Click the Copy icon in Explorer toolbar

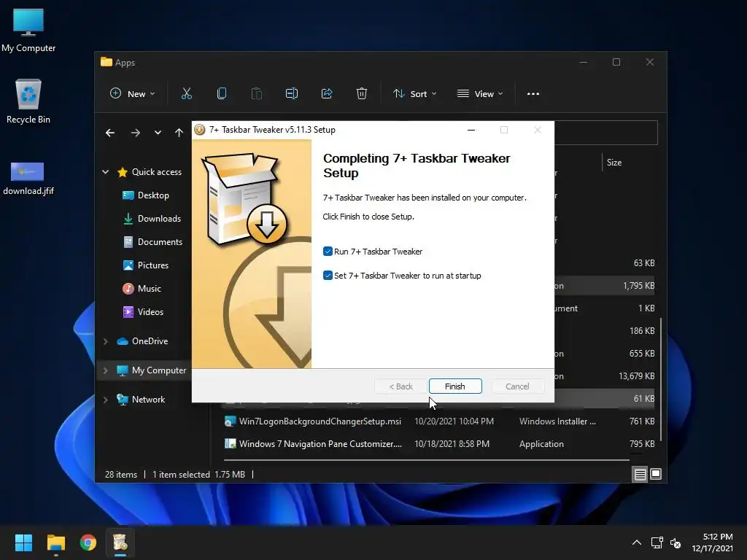(x=222, y=94)
